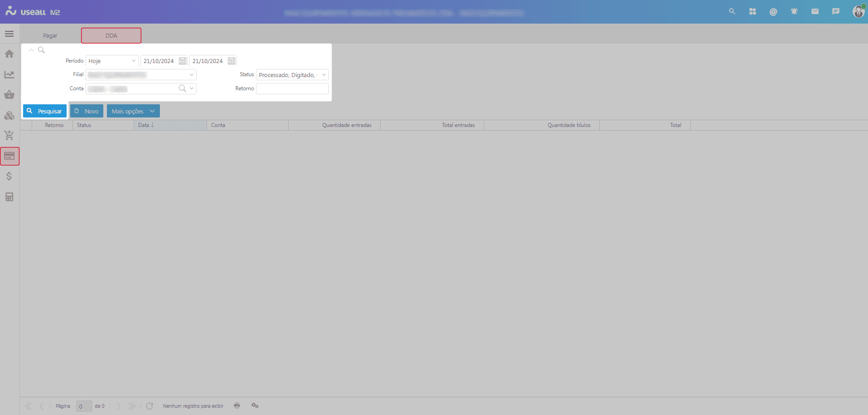
Task: Open the mail envelope icon in header
Action: tap(815, 12)
